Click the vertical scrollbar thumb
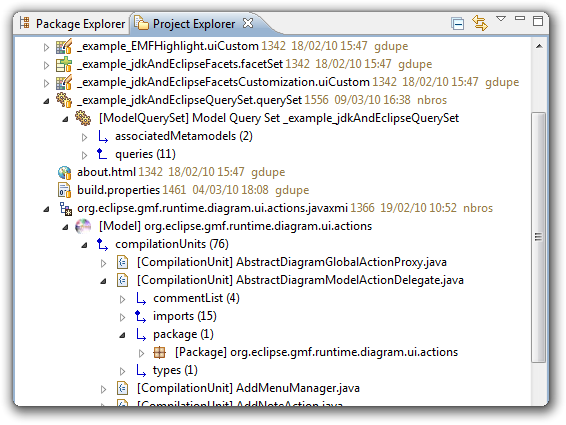 (x=538, y=237)
